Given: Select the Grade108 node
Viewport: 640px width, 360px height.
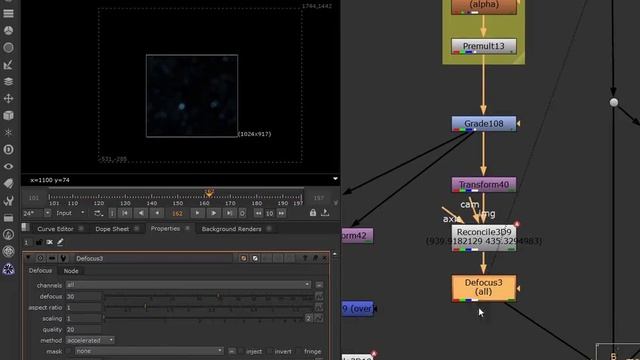Looking at the screenshot, I should point(484,124).
